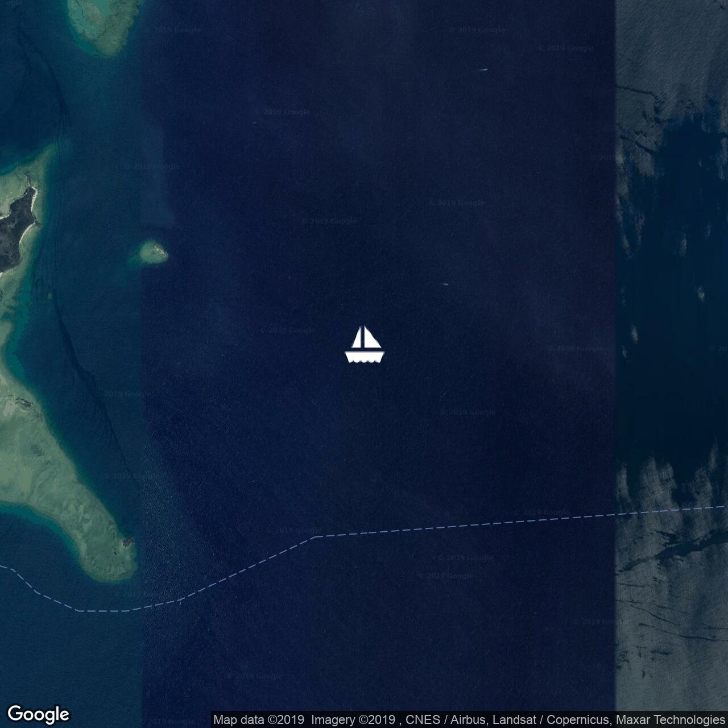Click the dashed border line's lowest flat segment

[x=102, y=611]
